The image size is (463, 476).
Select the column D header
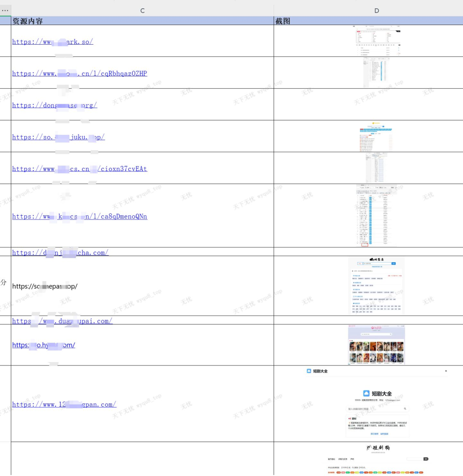tap(376, 10)
